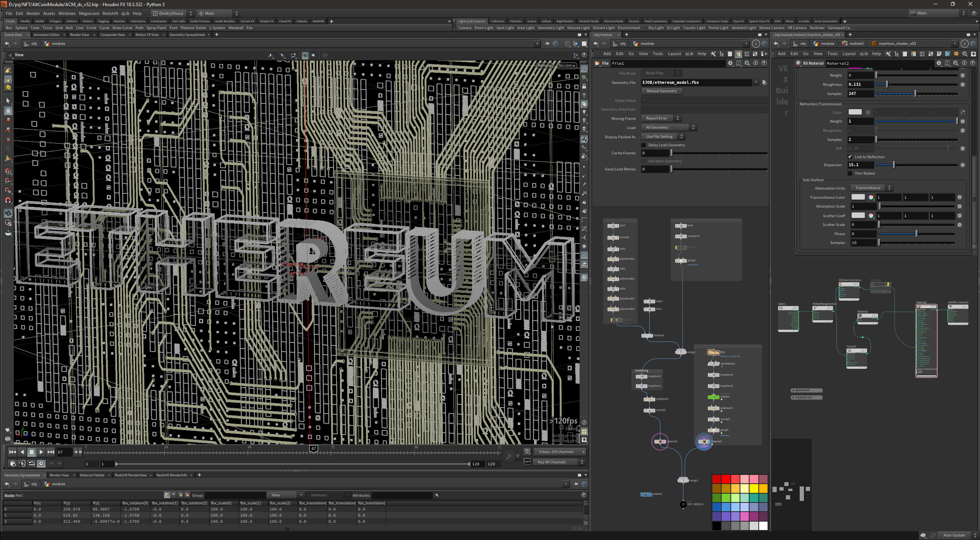Search file1 parameters with magnifier icon

[x=747, y=63]
